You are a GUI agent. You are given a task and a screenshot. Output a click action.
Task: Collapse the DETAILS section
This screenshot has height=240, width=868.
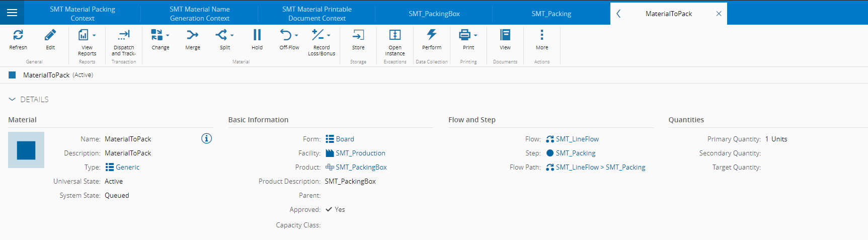coord(12,100)
